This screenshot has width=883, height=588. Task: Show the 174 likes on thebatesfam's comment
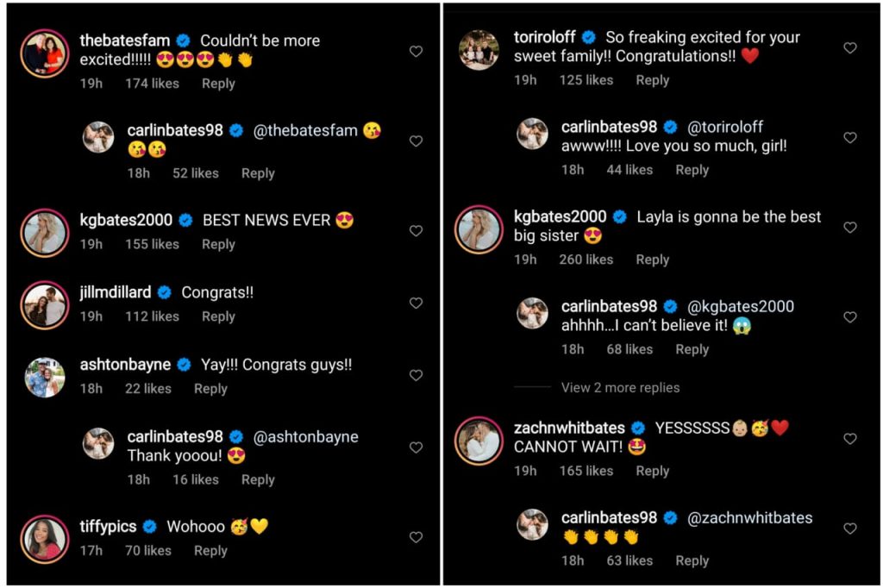(x=152, y=84)
